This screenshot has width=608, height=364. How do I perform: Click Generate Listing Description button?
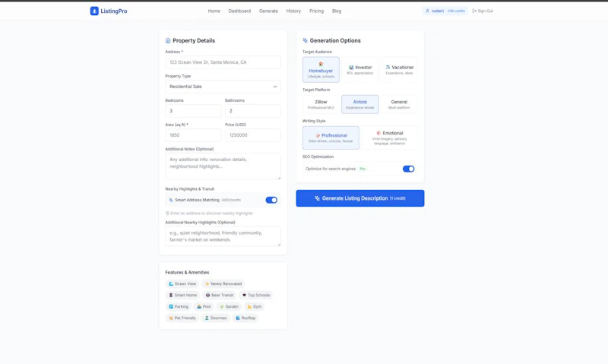360,198
